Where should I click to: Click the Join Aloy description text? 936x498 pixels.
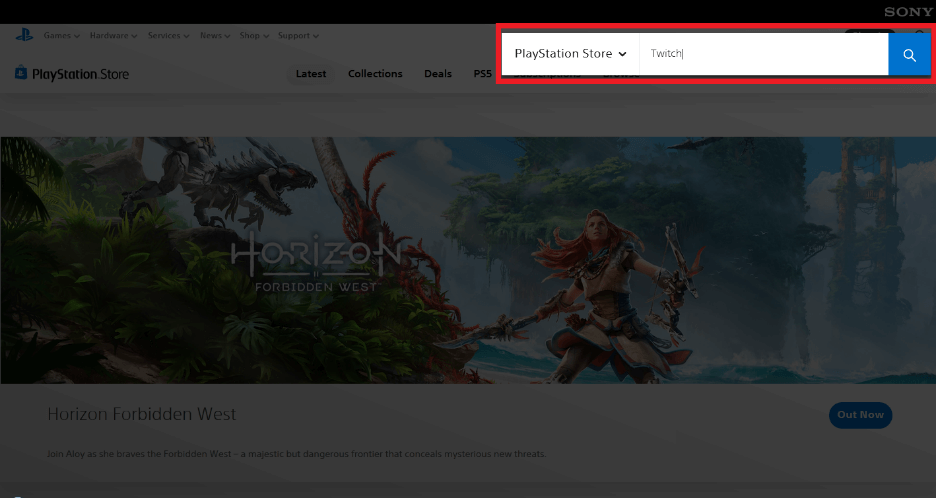click(297, 454)
